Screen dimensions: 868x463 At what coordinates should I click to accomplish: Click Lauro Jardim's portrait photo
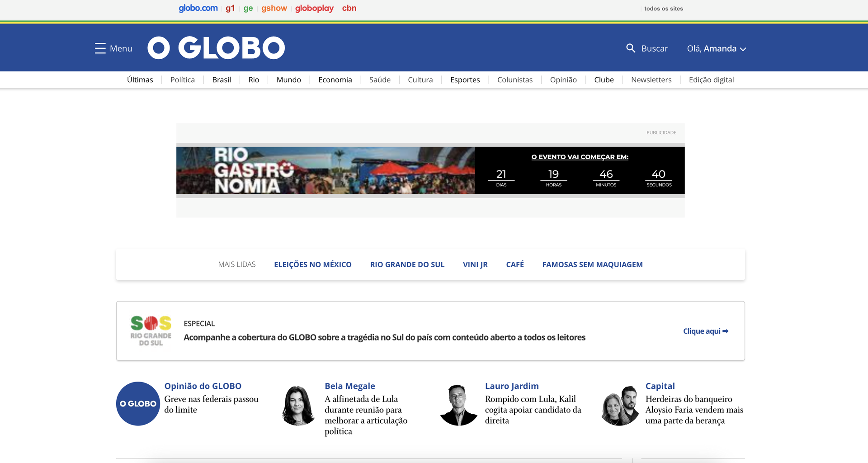pyautogui.click(x=458, y=405)
